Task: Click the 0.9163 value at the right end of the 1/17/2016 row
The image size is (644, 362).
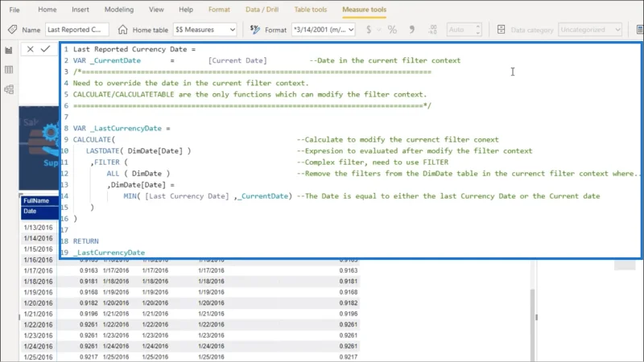Action: click(x=349, y=270)
